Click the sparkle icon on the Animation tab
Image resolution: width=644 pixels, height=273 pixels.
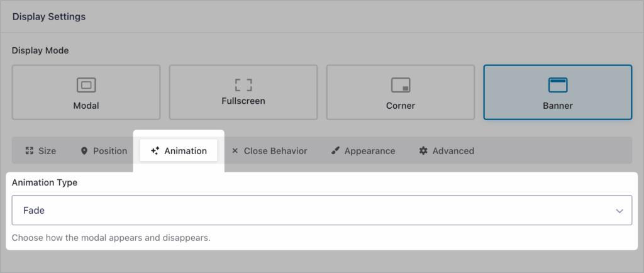155,151
